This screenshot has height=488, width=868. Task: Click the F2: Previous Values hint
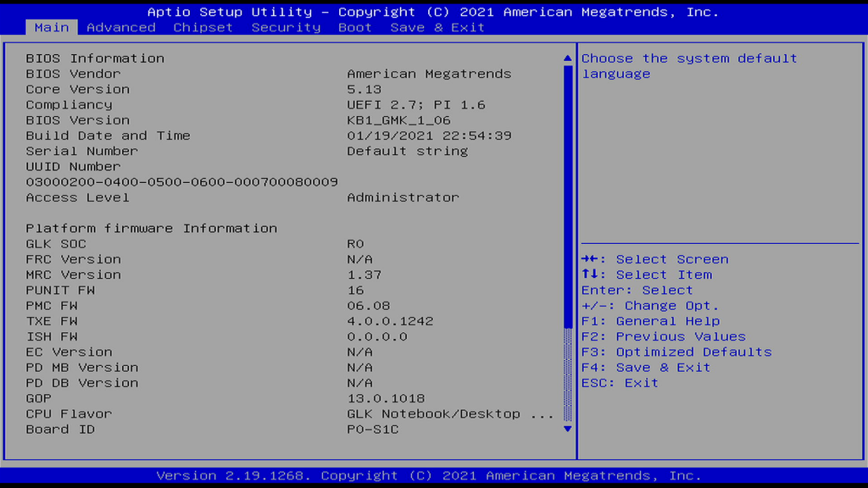pos(664,337)
